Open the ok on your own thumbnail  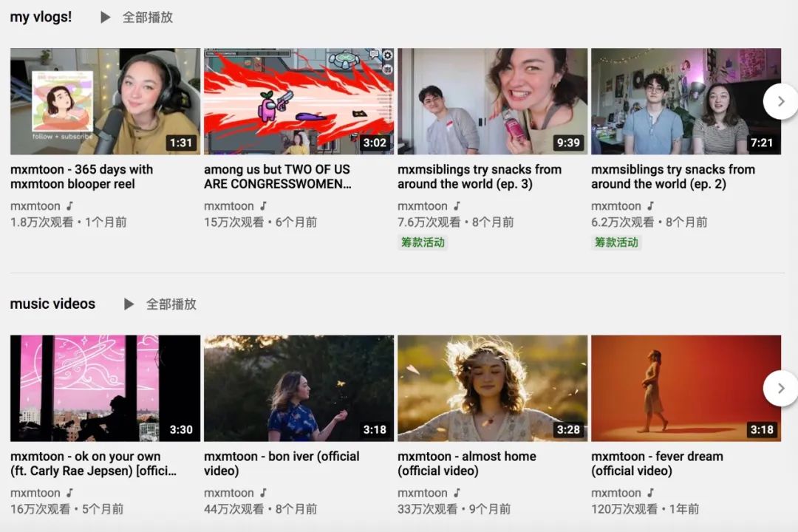click(x=106, y=388)
